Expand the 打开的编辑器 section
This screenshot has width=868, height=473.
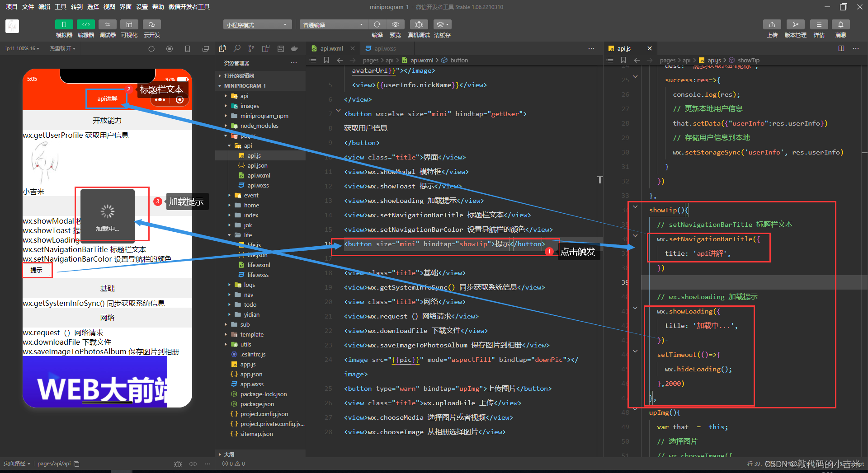pyautogui.click(x=261, y=76)
